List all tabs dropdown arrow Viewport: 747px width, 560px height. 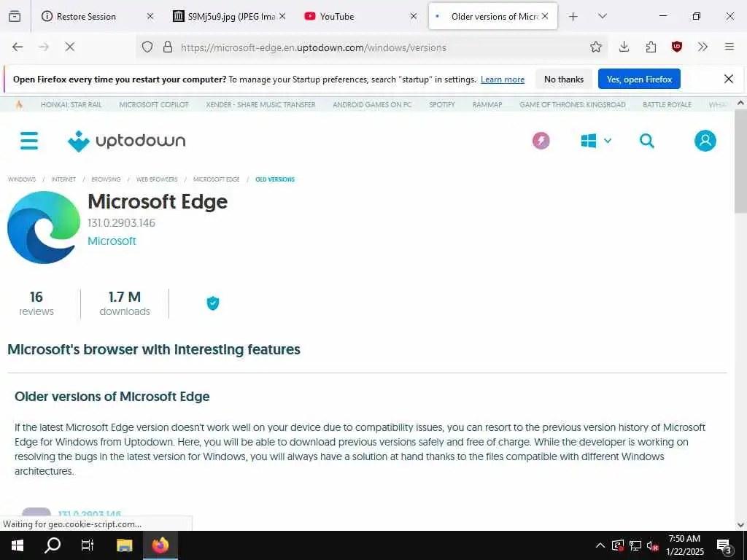click(602, 16)
